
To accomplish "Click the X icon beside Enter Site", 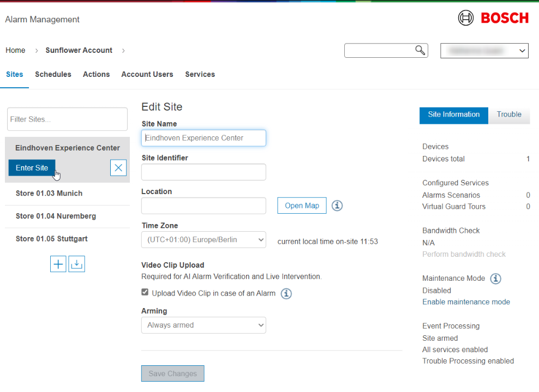I will click(x=118, y=168).
